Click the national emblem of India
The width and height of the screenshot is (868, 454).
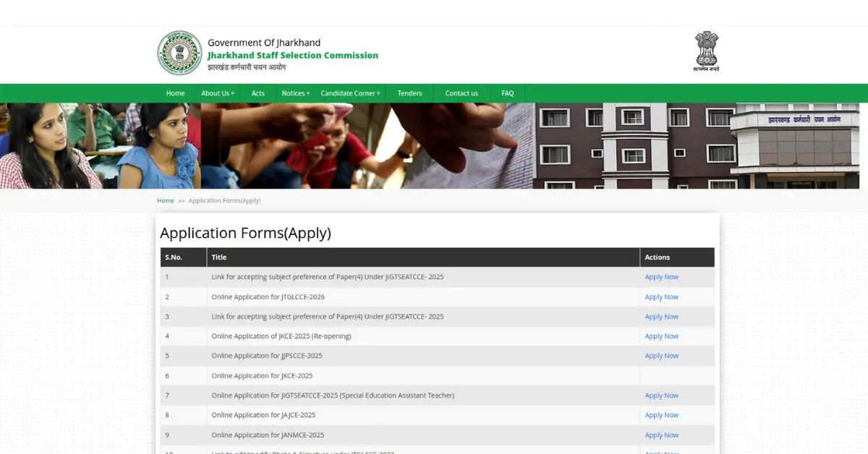tap(707, 51)
